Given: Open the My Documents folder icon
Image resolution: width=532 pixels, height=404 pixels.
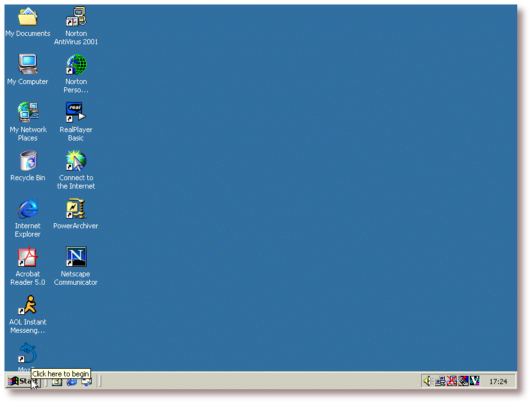Looking at the screenshot, I should pyautogui.click(x=28, y=18).
